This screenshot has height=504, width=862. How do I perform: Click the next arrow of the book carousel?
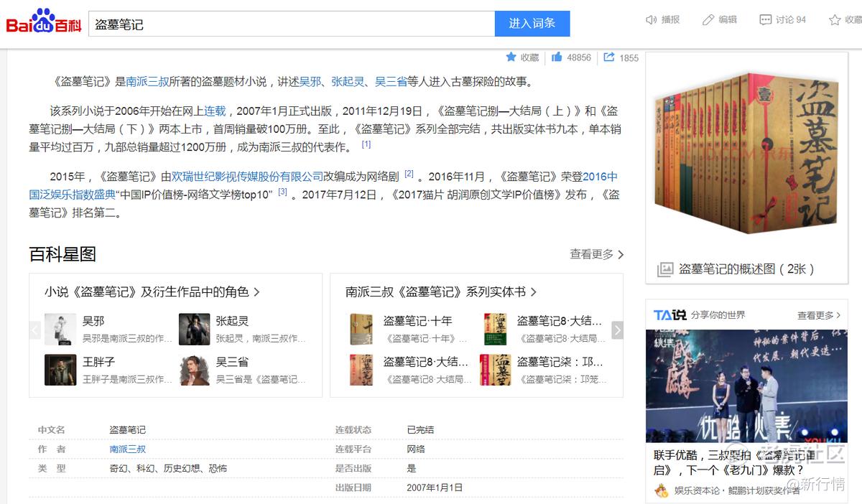(617, 330)
